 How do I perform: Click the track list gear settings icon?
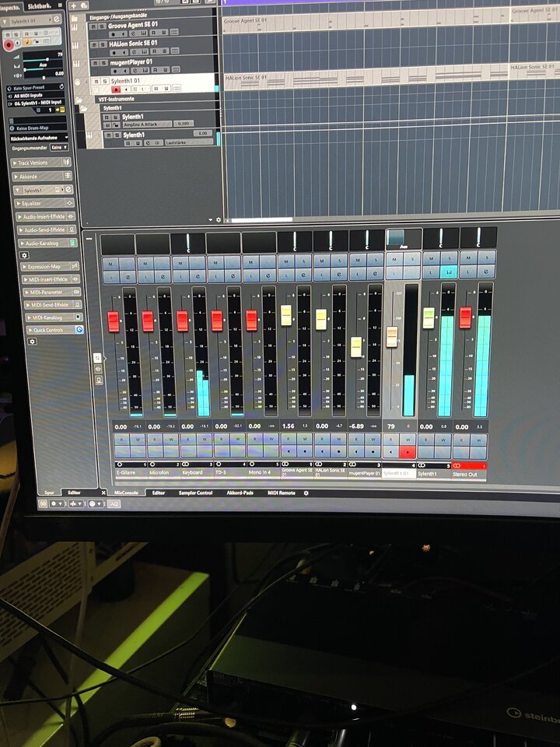pos(219,219)
